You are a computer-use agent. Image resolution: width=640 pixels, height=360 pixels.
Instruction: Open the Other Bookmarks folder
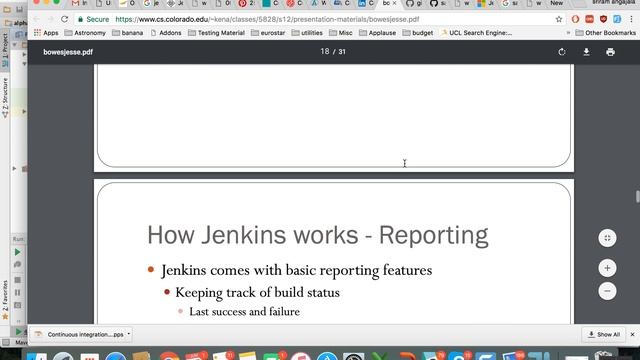[606, 33]
